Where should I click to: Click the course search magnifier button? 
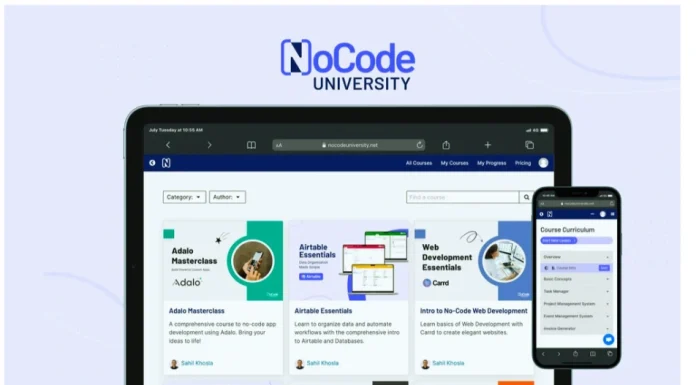pyautogui.click(x=526, y=197)
